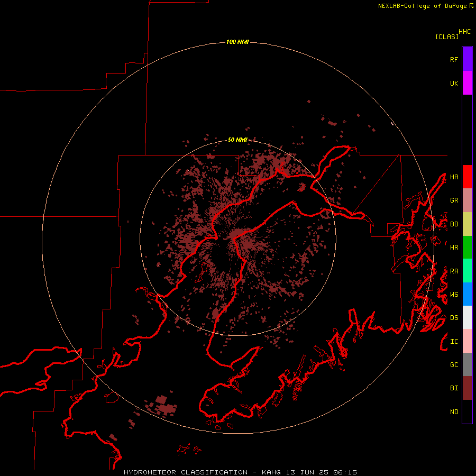The image size is (476, 476).
Task: Click the HR legend label
Action: pos(454,248)
